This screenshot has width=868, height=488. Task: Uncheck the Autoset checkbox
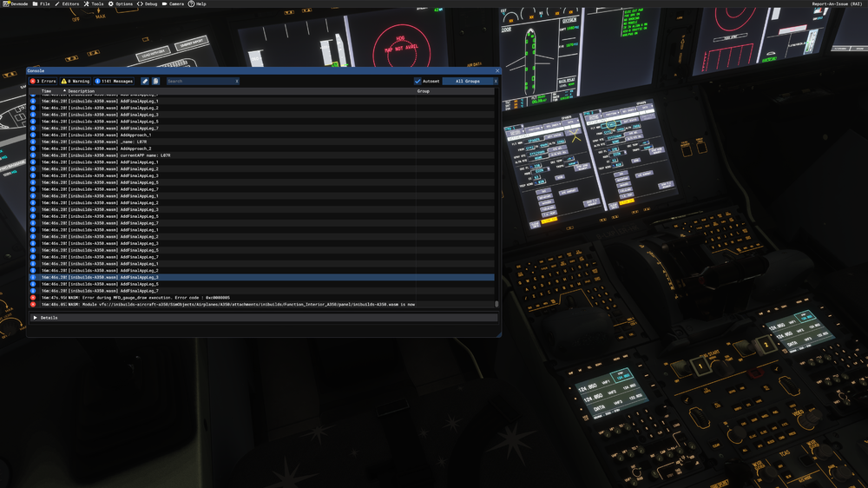pos(418,81)
